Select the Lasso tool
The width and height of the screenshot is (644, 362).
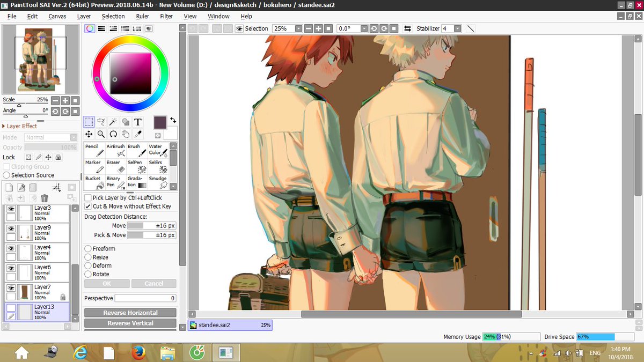(x=101, y=122)
